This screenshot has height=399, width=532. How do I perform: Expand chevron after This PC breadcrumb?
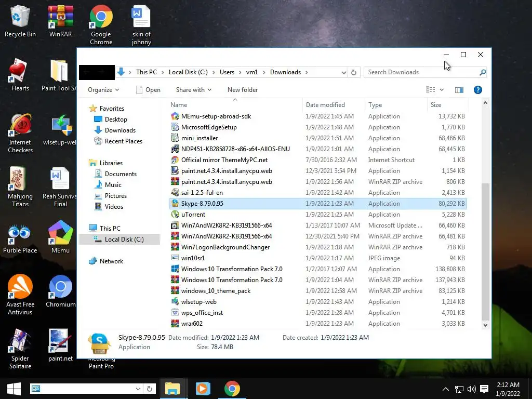[163, 73]
